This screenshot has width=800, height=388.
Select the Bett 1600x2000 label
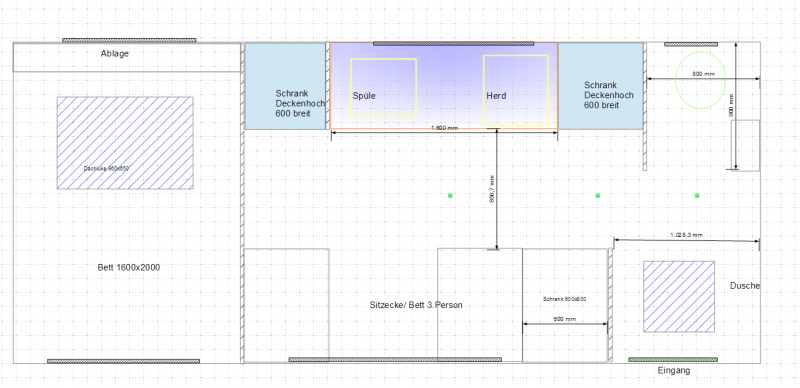[129, 267]
